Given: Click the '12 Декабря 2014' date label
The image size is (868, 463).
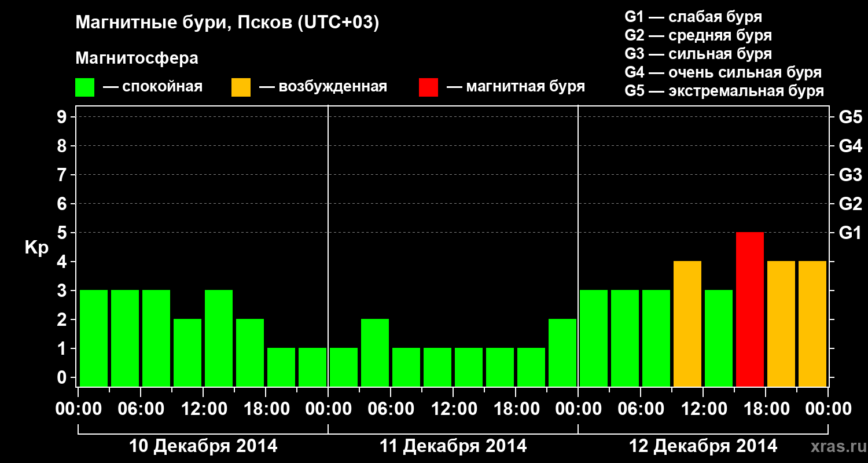Looking at the screenshot, I should click(703, 446).
